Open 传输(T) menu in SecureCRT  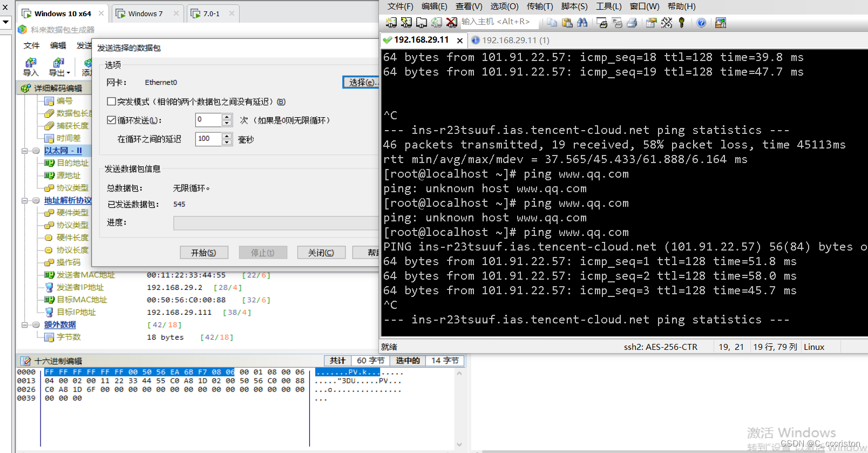click(540, 6)
